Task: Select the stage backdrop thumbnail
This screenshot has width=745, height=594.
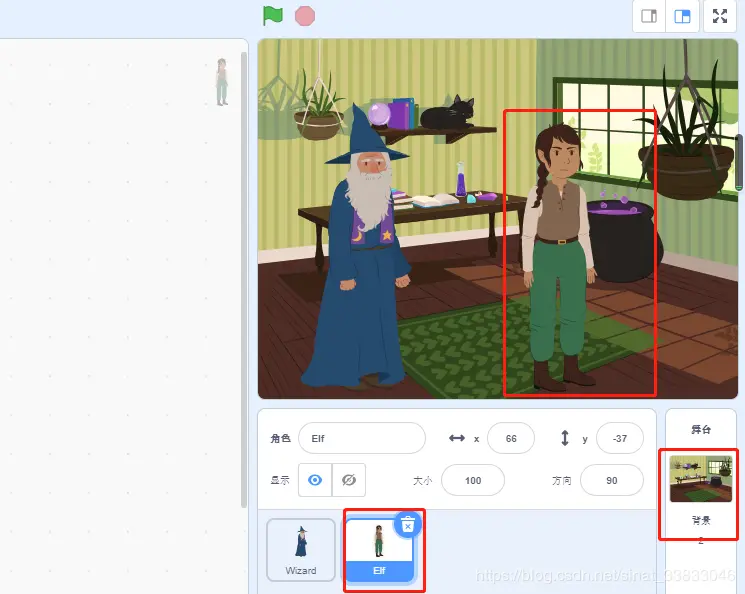Action: pos(700,479)
